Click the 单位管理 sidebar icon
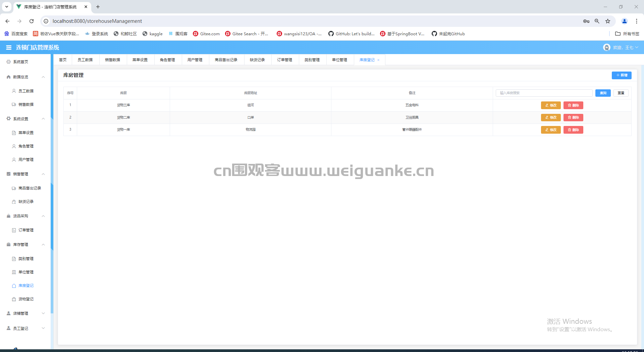Image resolution: width=644 pixels, height=352 pixels. point(14,272)
